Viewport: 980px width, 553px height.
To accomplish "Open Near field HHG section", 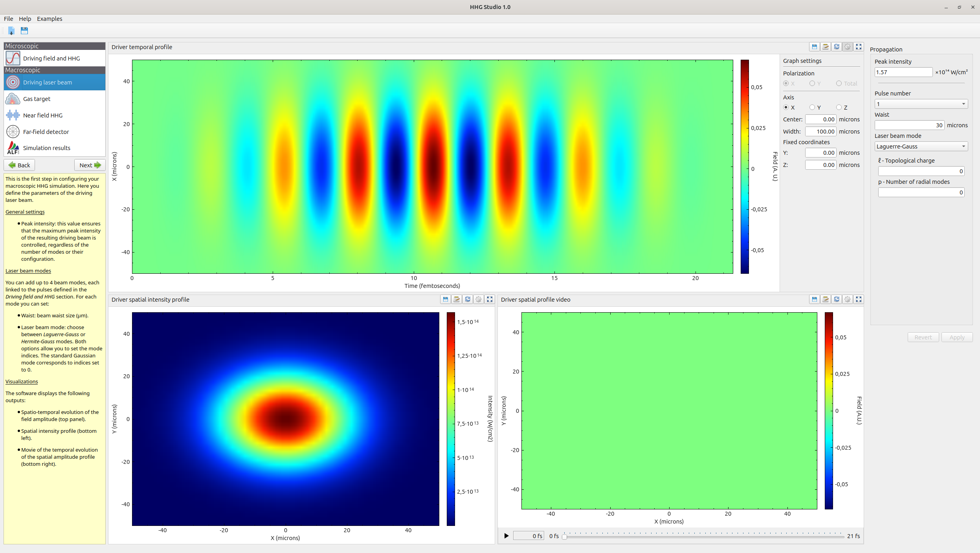I will tap(42, 115).
